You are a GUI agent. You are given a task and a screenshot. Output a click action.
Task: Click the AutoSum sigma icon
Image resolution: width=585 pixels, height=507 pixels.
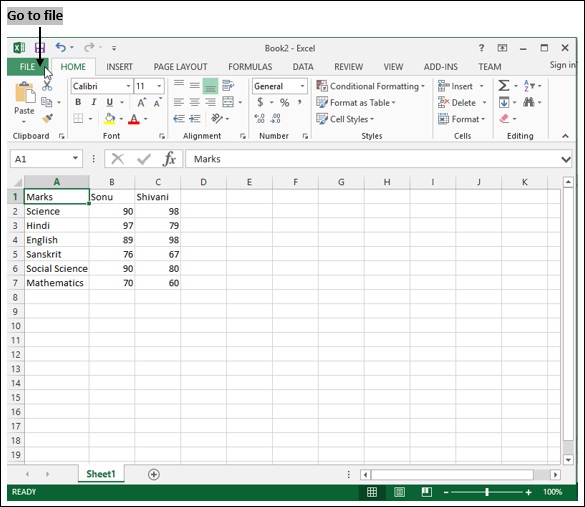point(504,86)
